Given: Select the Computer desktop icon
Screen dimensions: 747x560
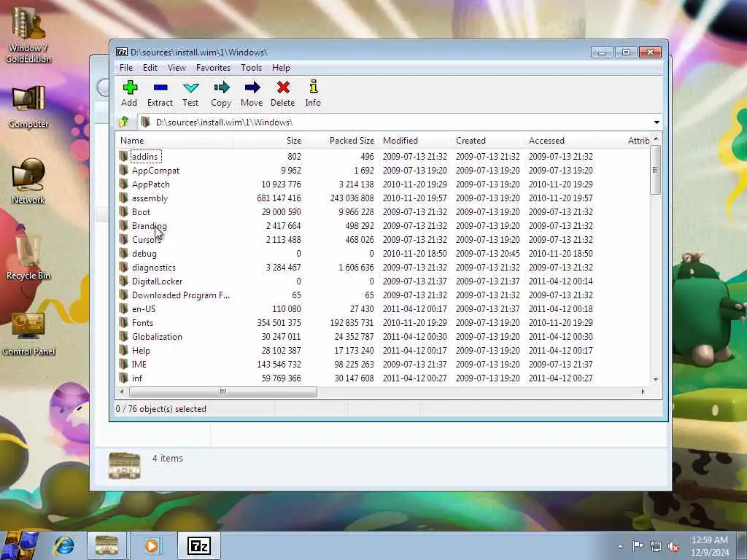Looking at the screenshot, I should [x=28, y=106].
